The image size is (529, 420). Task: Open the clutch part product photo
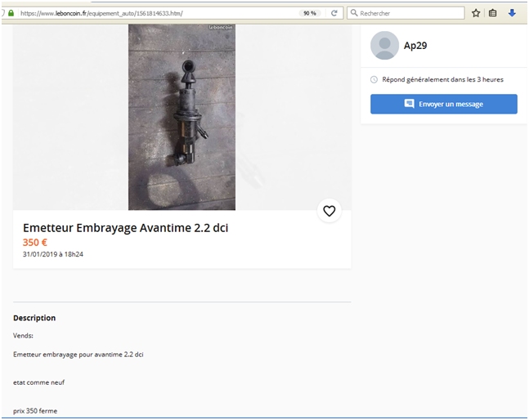click(x=182, y=117)
